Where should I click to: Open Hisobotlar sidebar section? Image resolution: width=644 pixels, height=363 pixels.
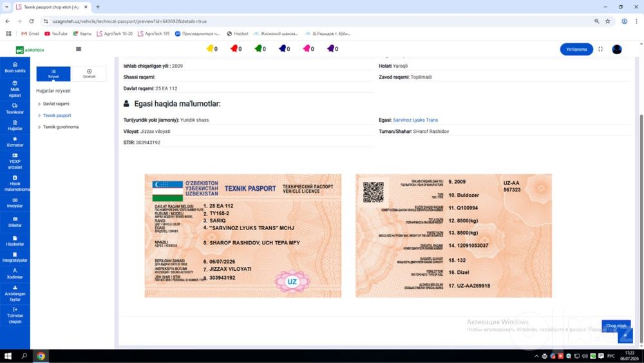point(15,241)
